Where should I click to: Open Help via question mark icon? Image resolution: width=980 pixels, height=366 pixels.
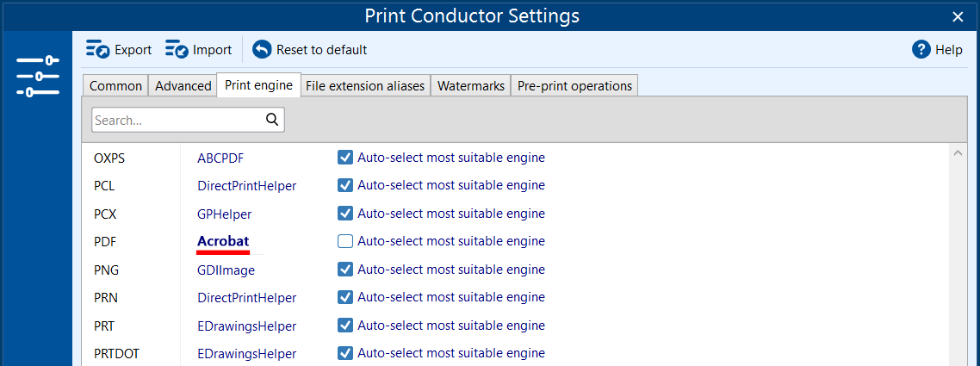click(x=921, y=50)
